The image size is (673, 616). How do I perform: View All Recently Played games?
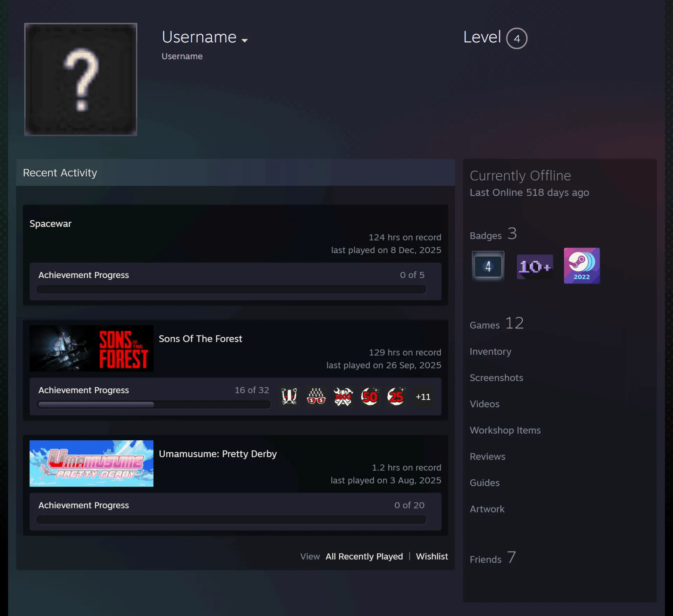click(x=364, y=556)
